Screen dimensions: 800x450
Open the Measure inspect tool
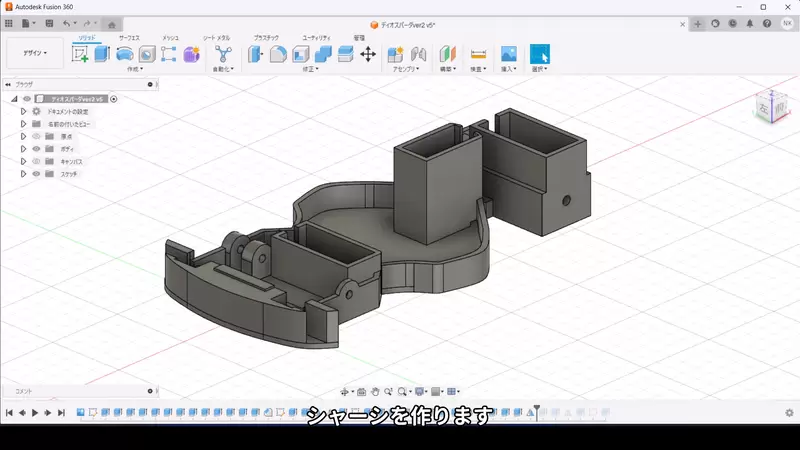478,54
